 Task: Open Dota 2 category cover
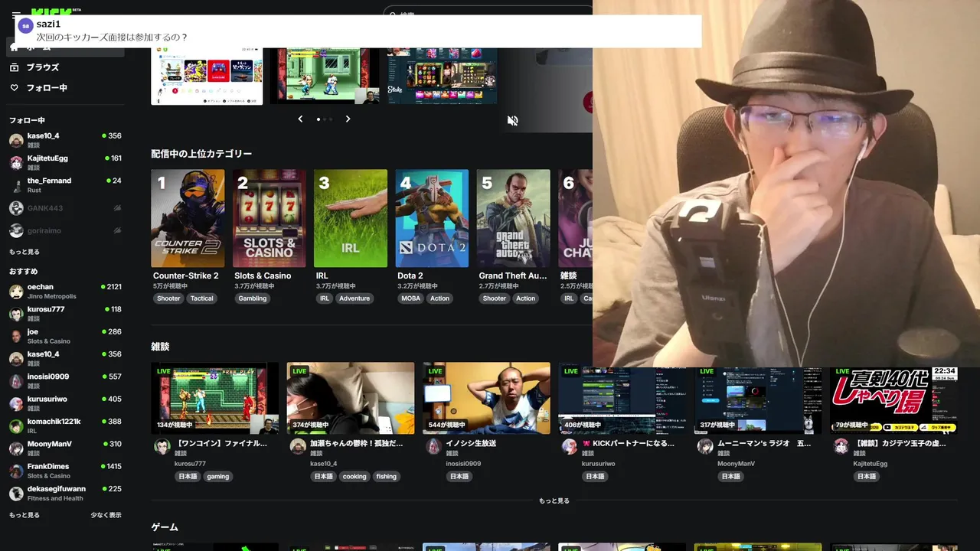coord(432,218)
